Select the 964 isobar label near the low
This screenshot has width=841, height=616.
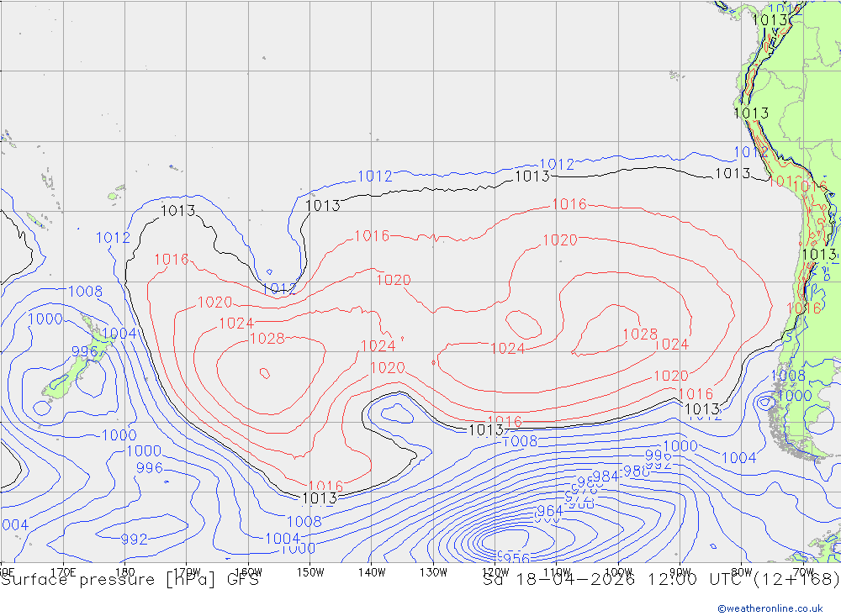pos(549,512)
